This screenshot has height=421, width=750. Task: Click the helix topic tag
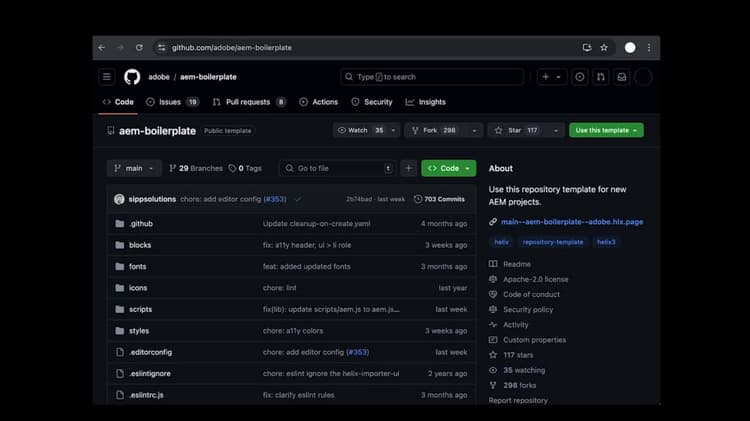[x=501, y=242]
